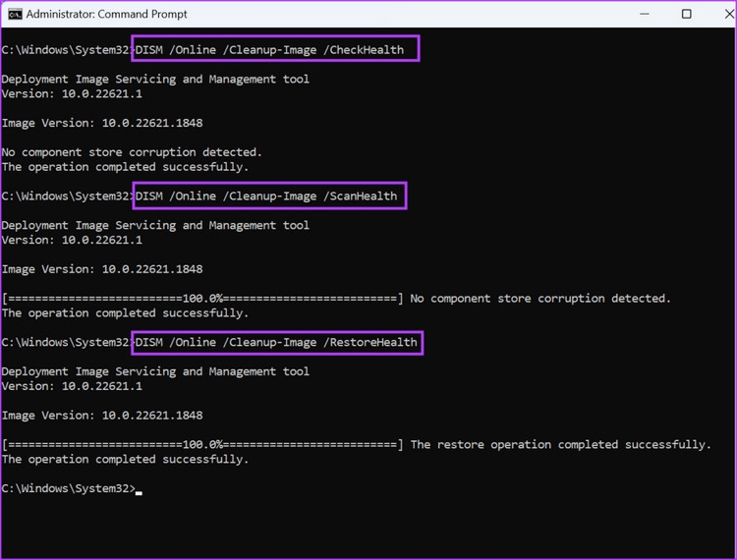Close the Administrator Command Prompt window
Viewport: 737px width, 560px height.
point(729,14)
